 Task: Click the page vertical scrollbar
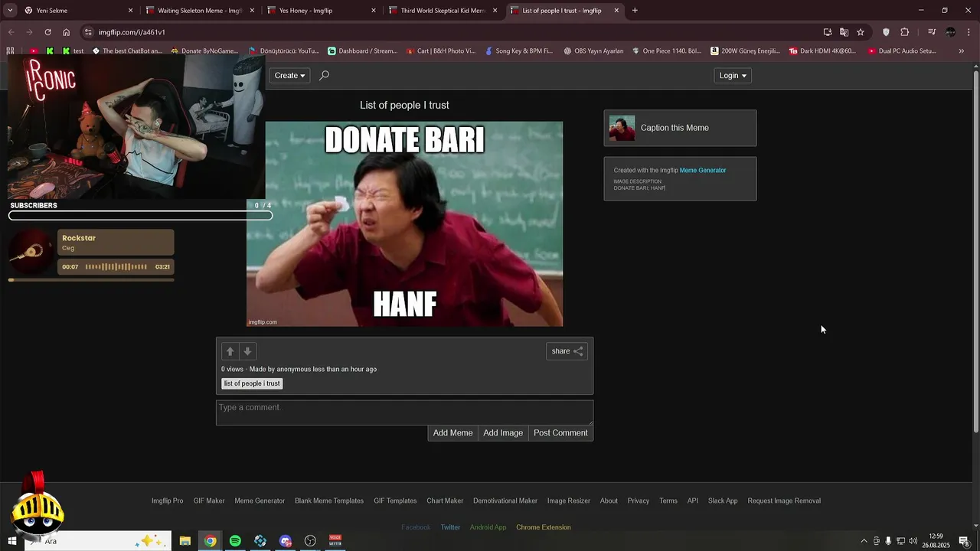pyautogui.click(x=975, y=253)
